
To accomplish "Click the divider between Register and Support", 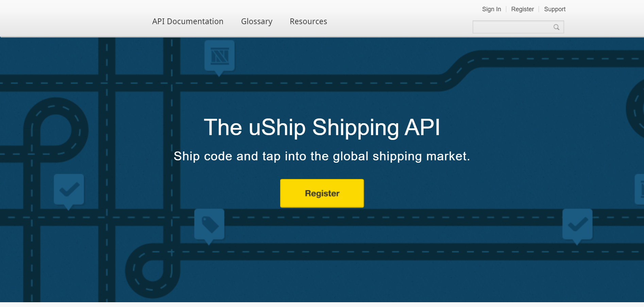I will point(539,9).
